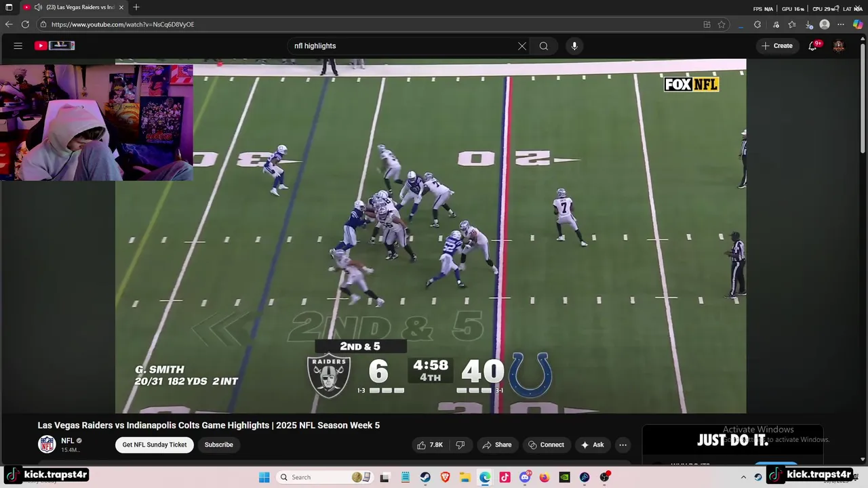Screen dimensions: 868x488
Task: View site information lock icon
Action: [43, 24]
